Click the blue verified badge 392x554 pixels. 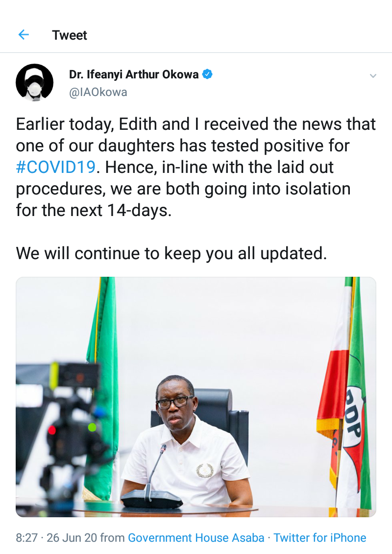pos(208,74)
